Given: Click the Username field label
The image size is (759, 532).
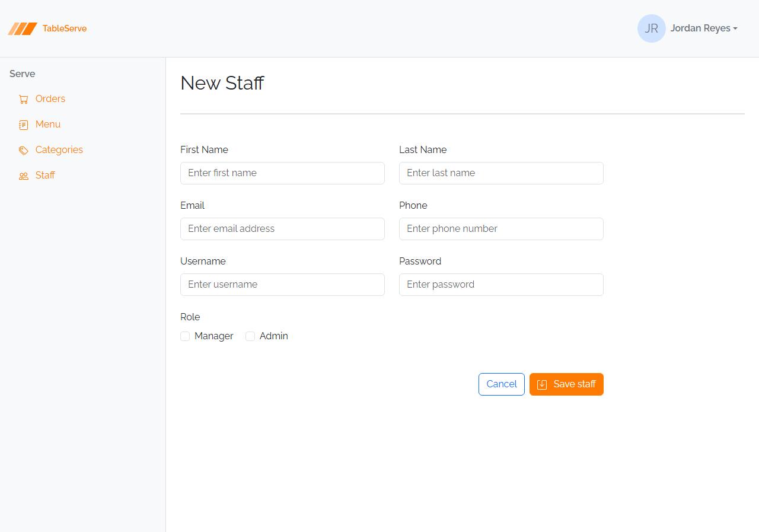Looking at the screenshot, I should [x=203, y=262].
